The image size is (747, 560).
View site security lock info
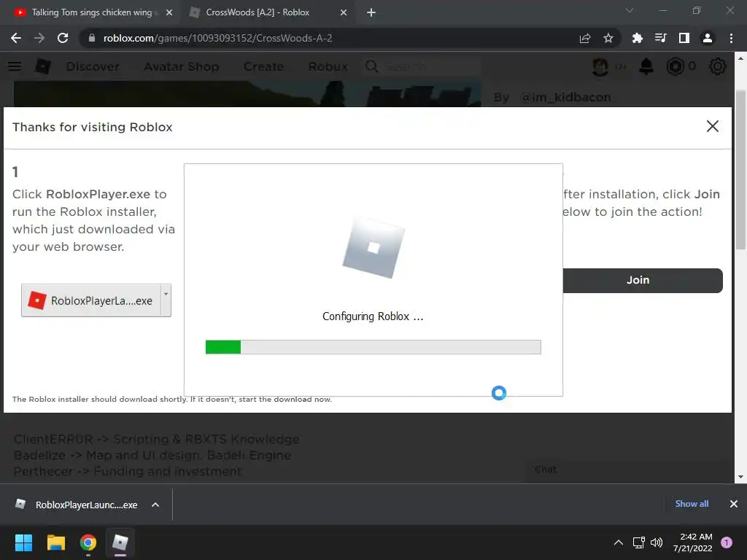click(x=92, y=38)
